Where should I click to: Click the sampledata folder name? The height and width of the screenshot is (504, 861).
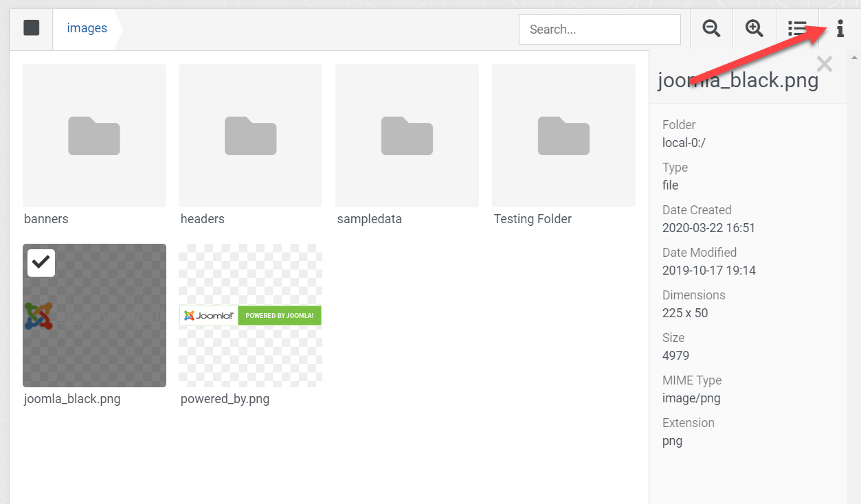point(369,219)
